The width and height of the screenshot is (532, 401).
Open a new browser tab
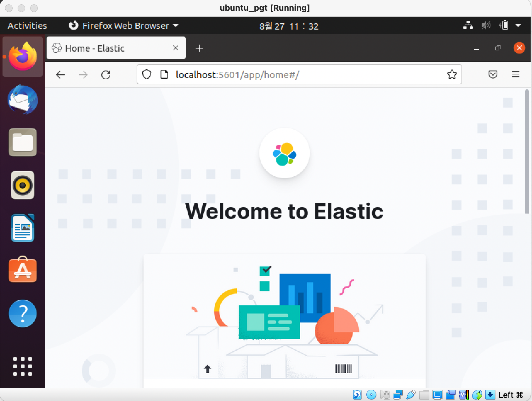(x=199, y=48)
